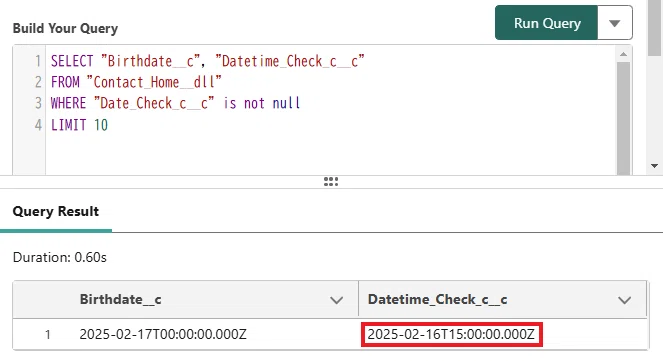Open the dropdown arrow beside Run Query
Screen dimensions: 663x361
pos(615,23)
